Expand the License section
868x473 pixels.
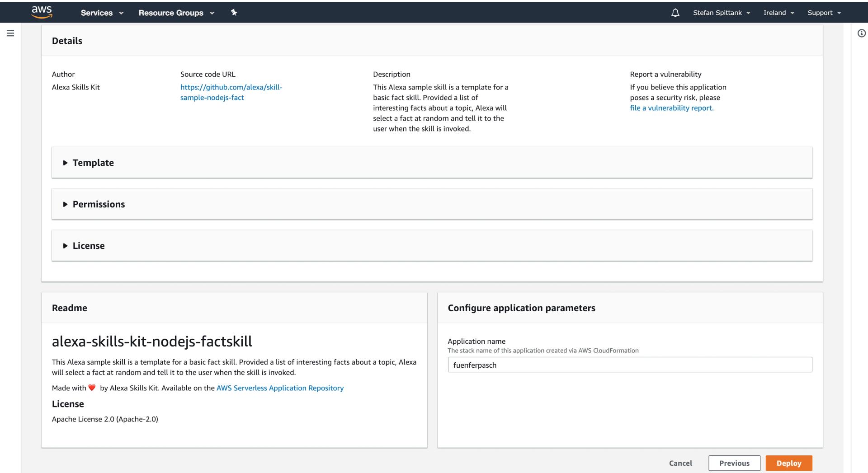point(89,246)
